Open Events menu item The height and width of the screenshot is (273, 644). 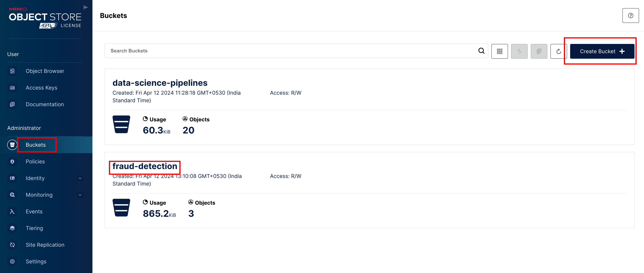(x=34, y=211)
